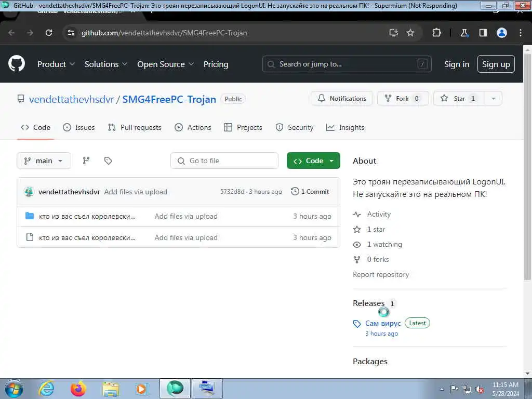This screenshot has height=399, width=532.
Task: Click the page vertical scrollbar
Action: [x=527, y=166]
